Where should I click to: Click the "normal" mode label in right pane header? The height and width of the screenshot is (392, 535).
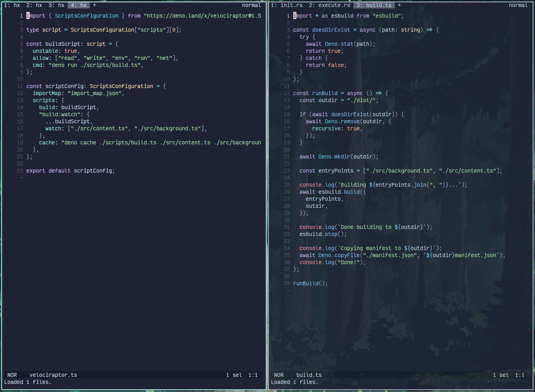(x=518, y=5)
